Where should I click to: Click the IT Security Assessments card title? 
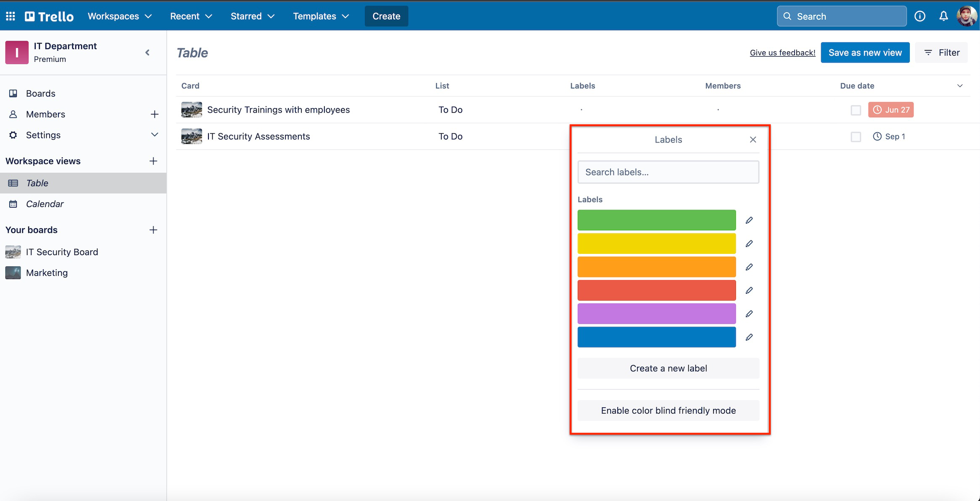click(258, 136)
